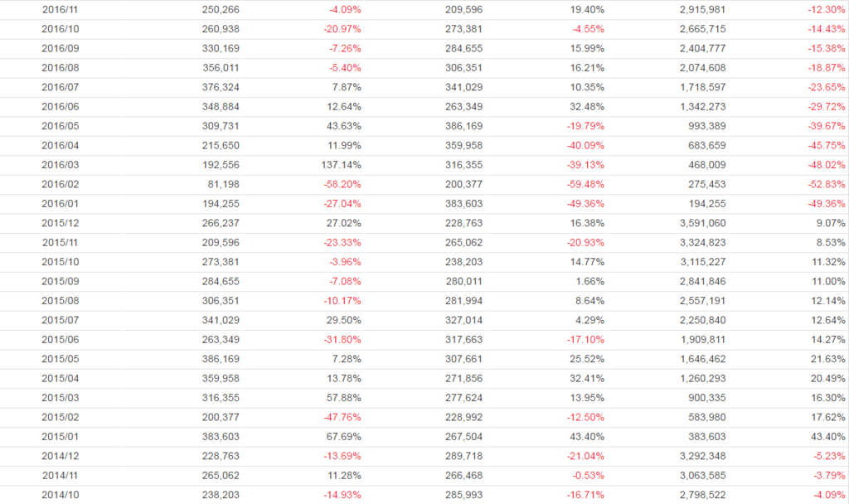Click the 137.14% growth value
The image size is (849, 504).
pyautogui.click(x=342, y=165)
